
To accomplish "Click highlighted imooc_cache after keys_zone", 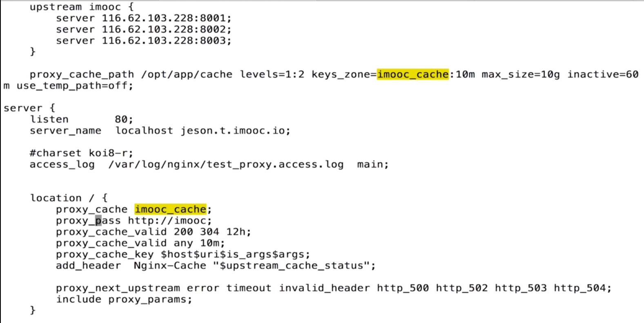I will click(x=412, y=74).
